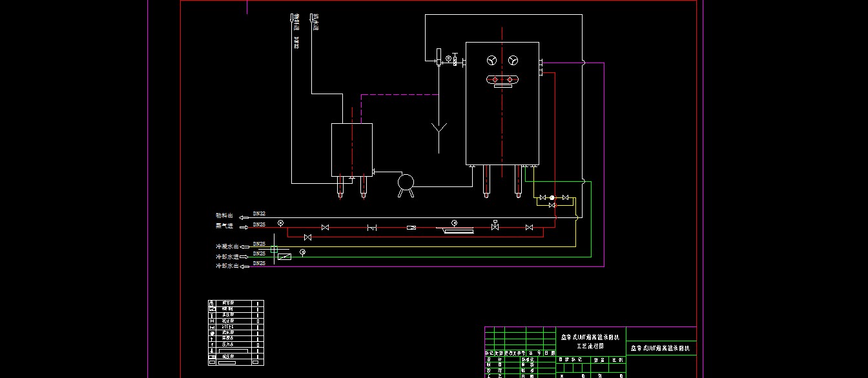The width and height of the screenshot is (868, 378).
Task: Click the 蒸气进 label
Action: (224, 226)
